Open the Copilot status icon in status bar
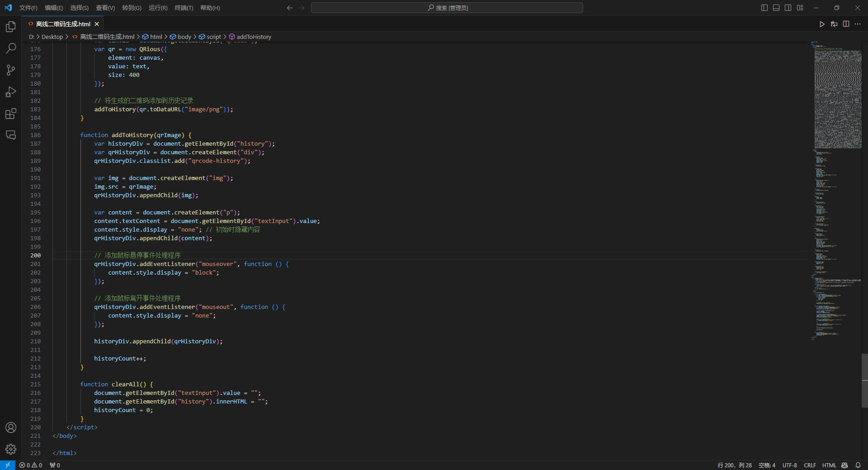 (844, 465)
